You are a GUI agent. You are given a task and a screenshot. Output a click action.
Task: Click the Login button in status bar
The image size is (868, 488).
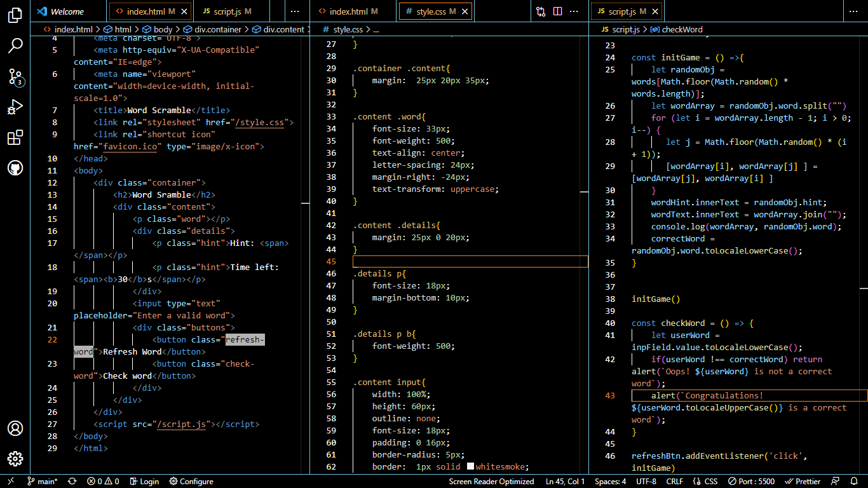pyautogui.click(x=144, y=482)
